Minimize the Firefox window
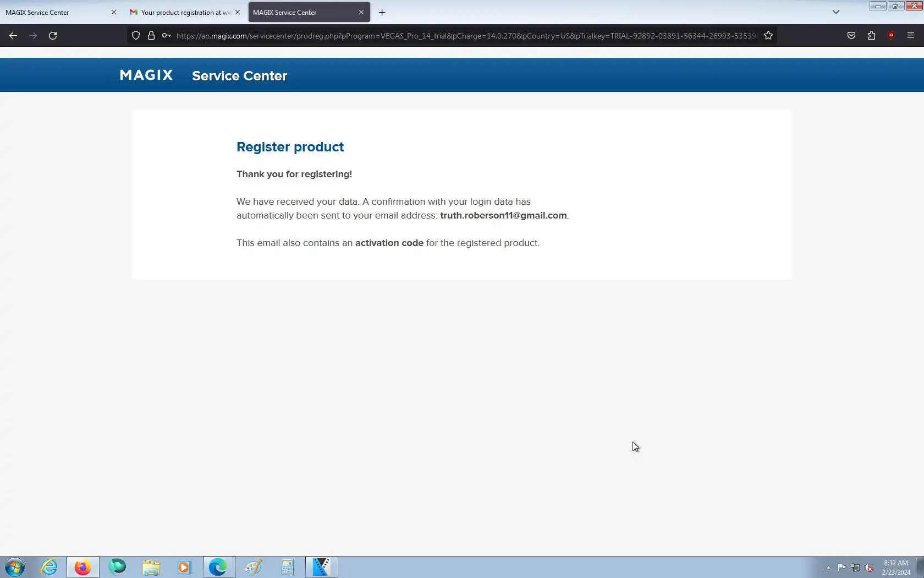Viewport: 924px width, 578px height. 878,6
